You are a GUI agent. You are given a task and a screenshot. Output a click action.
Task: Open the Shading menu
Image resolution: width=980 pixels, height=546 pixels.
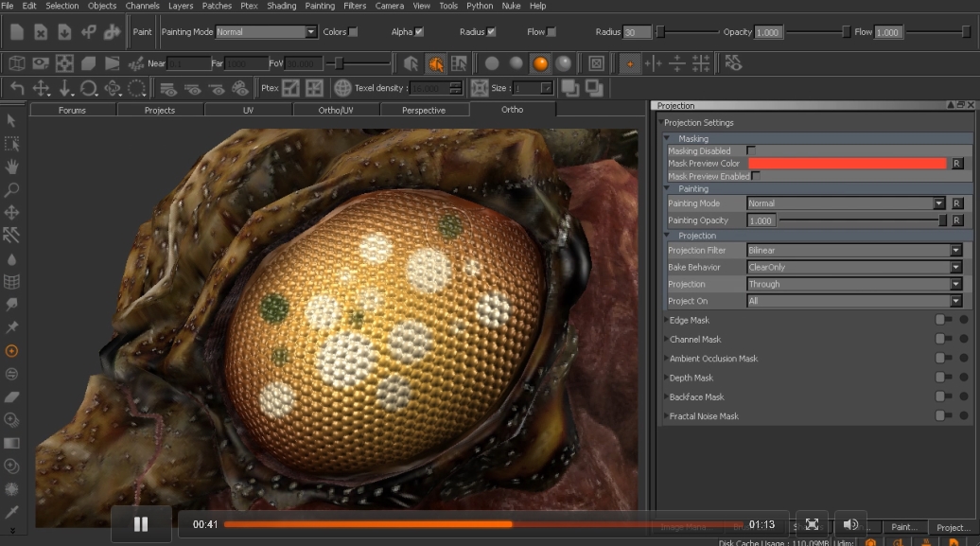[x=281, y=6]
